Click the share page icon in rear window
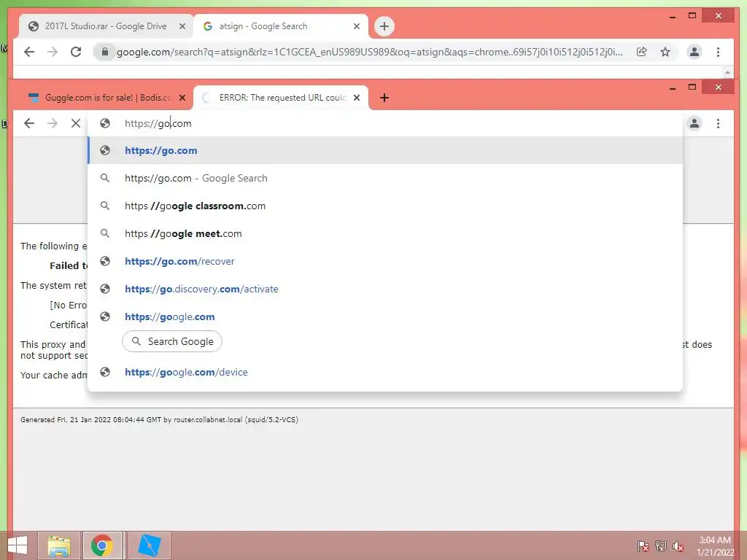 tap(642, 52)
